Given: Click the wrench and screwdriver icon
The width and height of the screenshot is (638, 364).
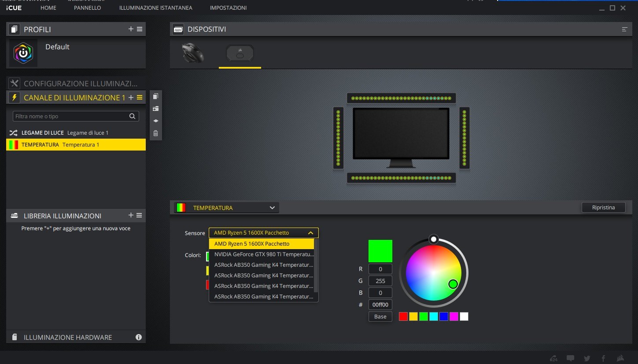Looking at the screenshot, I should (x=15, y=83).
